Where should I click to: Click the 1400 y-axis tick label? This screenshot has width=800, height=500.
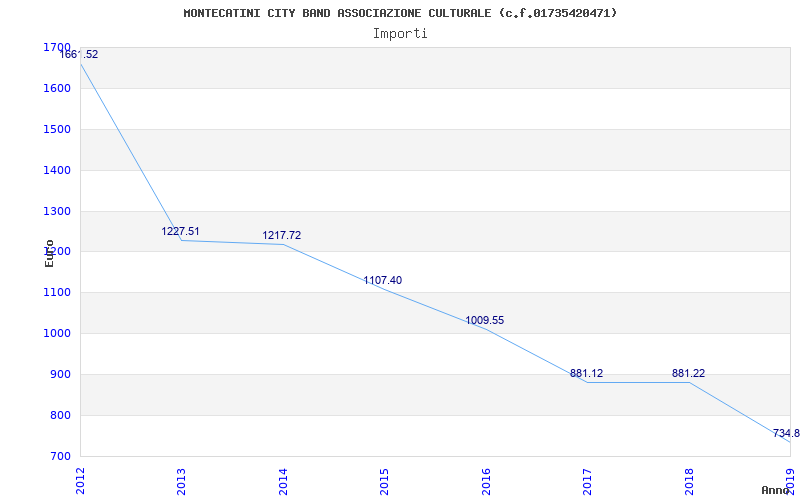point(57,170)
